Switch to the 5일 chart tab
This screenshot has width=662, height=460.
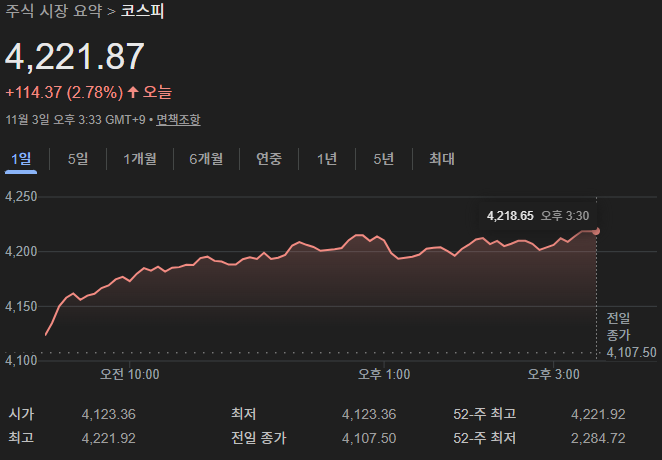(78, 159)
